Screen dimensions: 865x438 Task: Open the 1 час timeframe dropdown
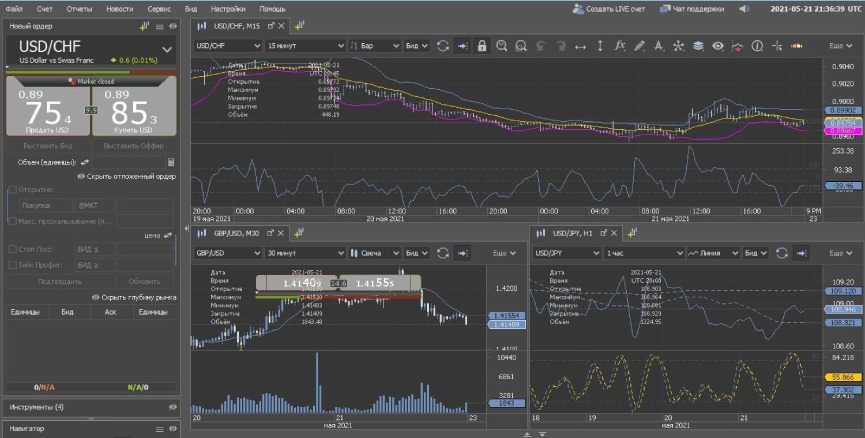(644, 253)
